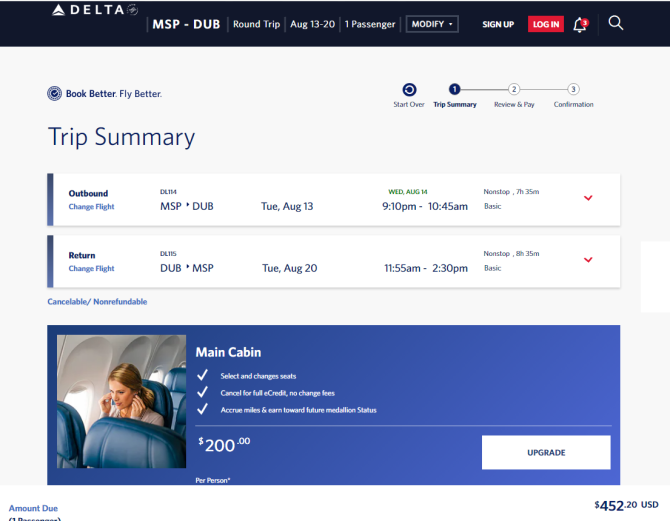Open the search magnifier icon

click(x=616, y=23)
